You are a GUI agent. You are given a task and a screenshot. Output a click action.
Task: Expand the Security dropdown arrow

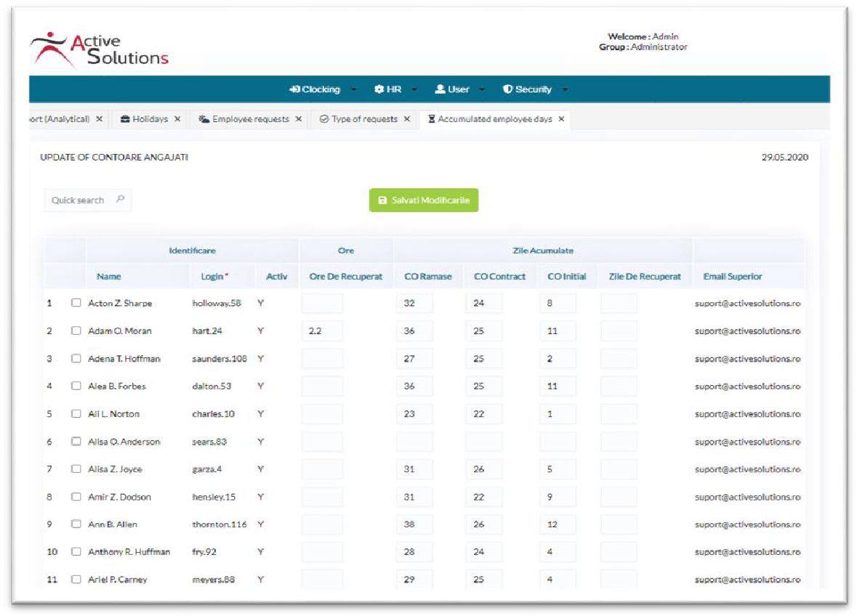[x=565, y=89]
